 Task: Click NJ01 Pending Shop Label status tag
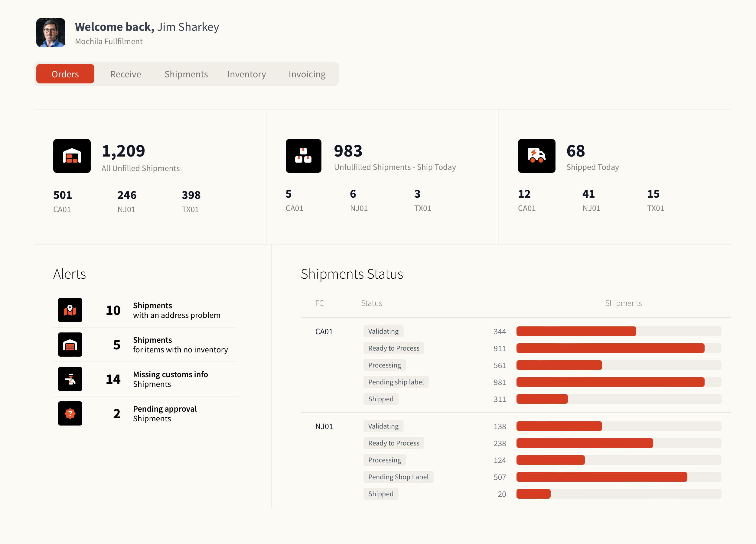point(398,477)
